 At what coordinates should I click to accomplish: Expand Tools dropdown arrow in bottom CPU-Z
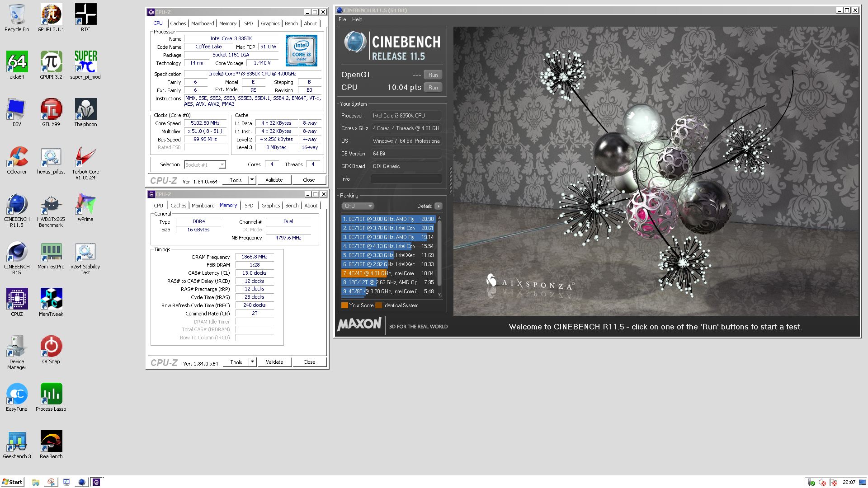[x=252, y=362]
